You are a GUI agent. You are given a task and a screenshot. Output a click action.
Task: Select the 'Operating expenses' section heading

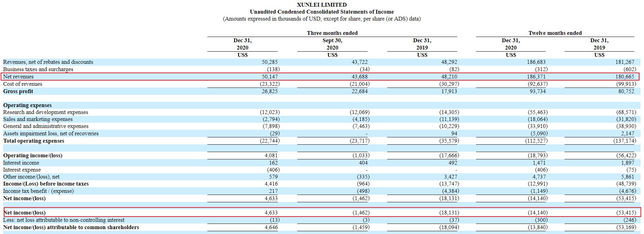(x=27, y=105)
